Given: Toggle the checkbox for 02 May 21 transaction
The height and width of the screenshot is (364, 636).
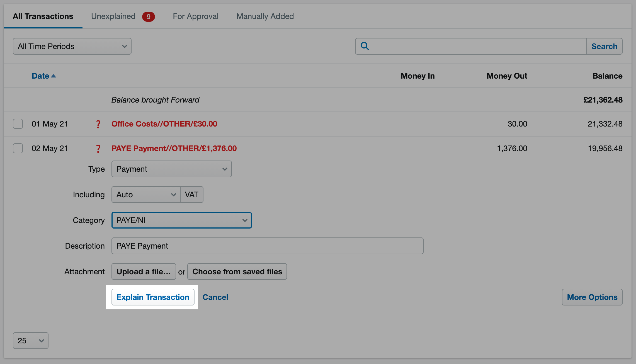Looking at the screenshot, I should [18, 148].
